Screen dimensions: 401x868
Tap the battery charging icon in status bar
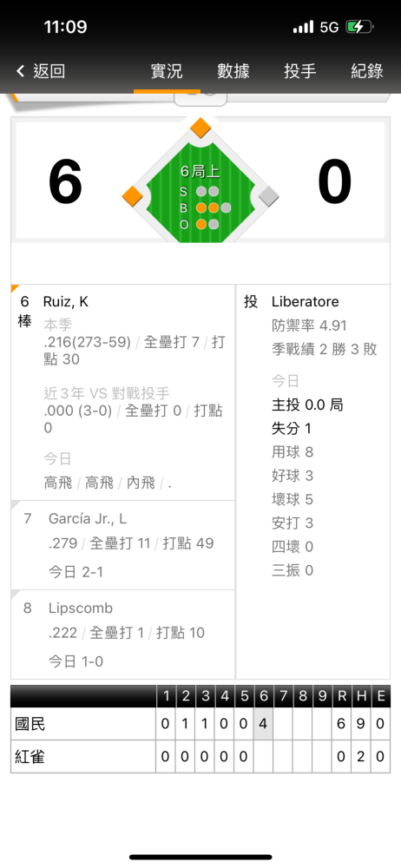tap(359, 27)
